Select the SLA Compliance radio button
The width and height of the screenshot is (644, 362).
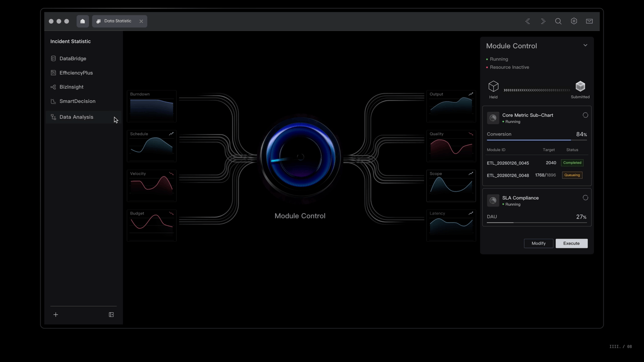(586, 198)
